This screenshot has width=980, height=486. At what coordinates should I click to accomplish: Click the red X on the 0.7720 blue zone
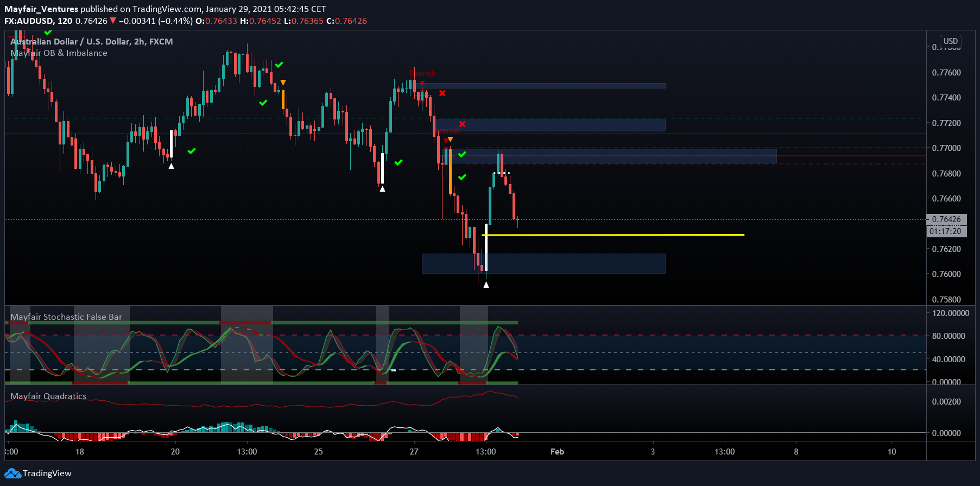pos(462,124)
